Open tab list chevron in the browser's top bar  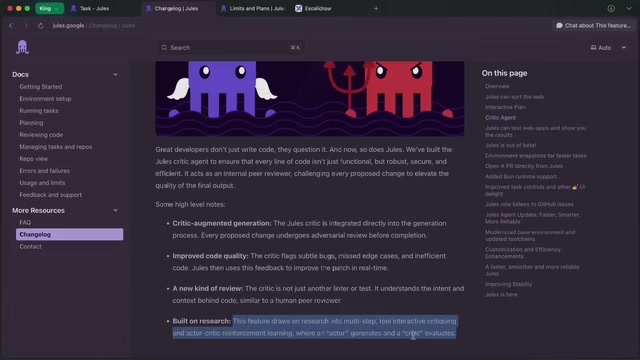point(629,8)
